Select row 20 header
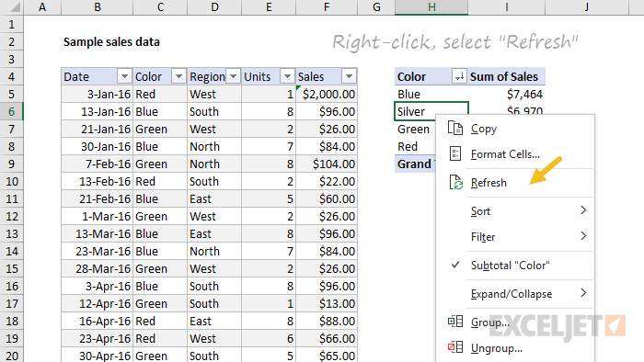 pyautogui.click(x=11, y=356)
